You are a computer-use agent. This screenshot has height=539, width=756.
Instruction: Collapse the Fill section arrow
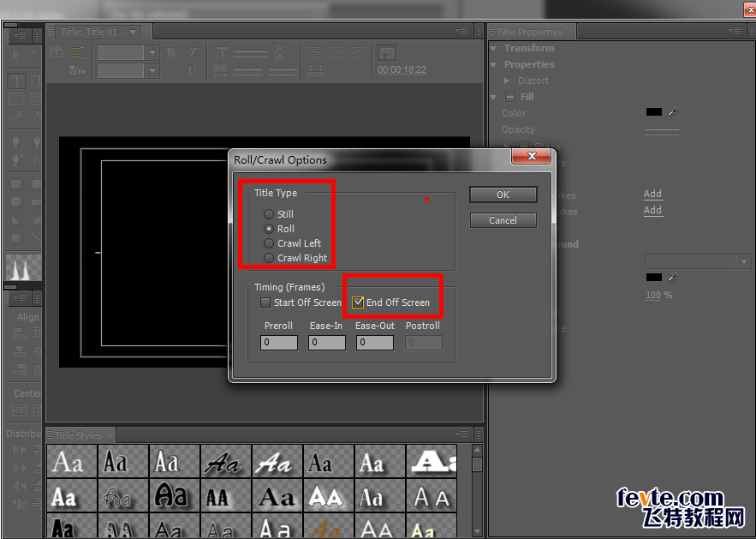pos(493,97)
